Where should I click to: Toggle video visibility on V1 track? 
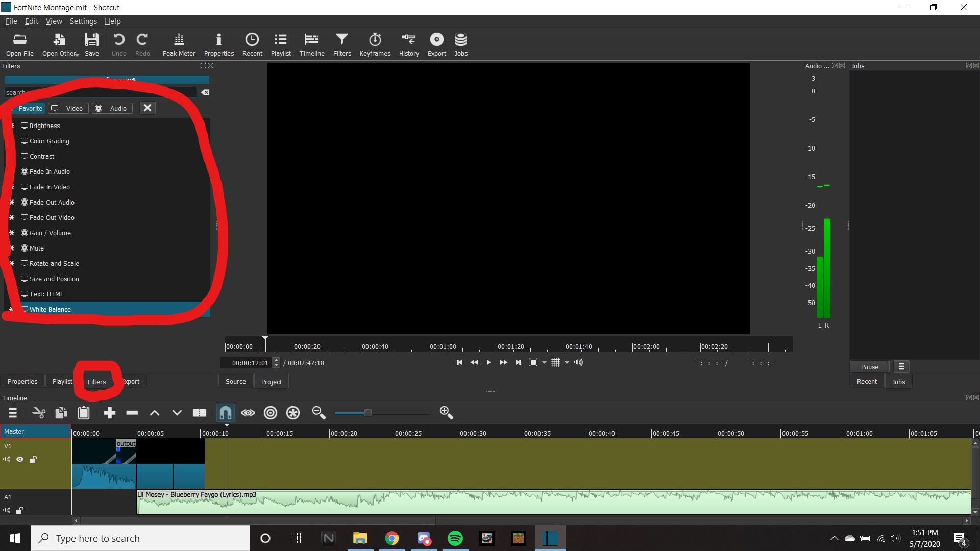tap(20, 459)
